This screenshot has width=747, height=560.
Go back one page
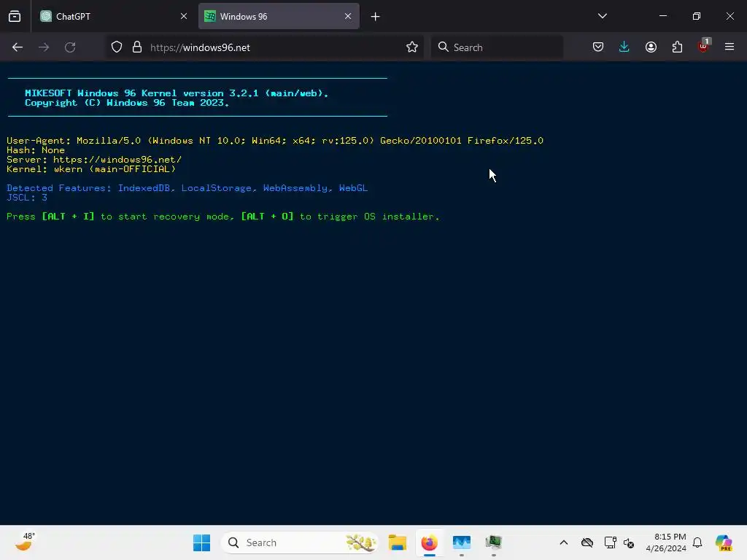pos(18,47)
